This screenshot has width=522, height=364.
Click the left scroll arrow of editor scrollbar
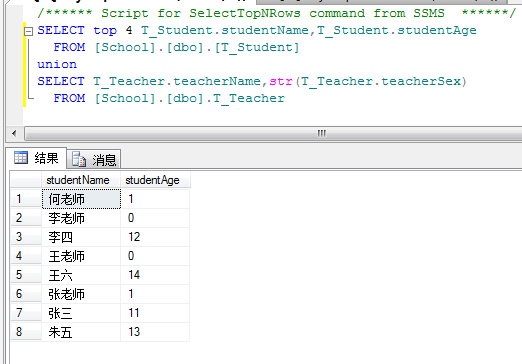[x=14, y=133]
